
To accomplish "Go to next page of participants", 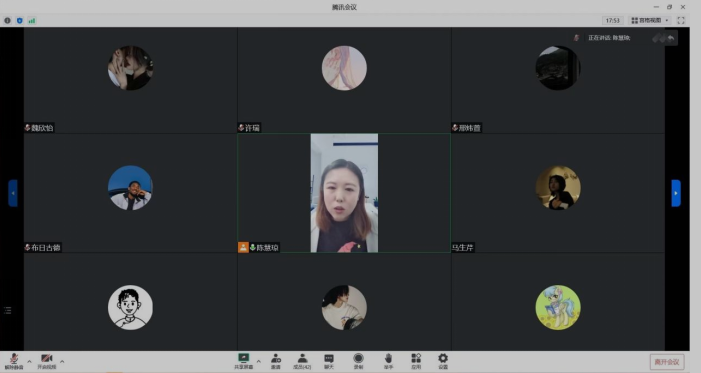I will [x=676, y=193].
